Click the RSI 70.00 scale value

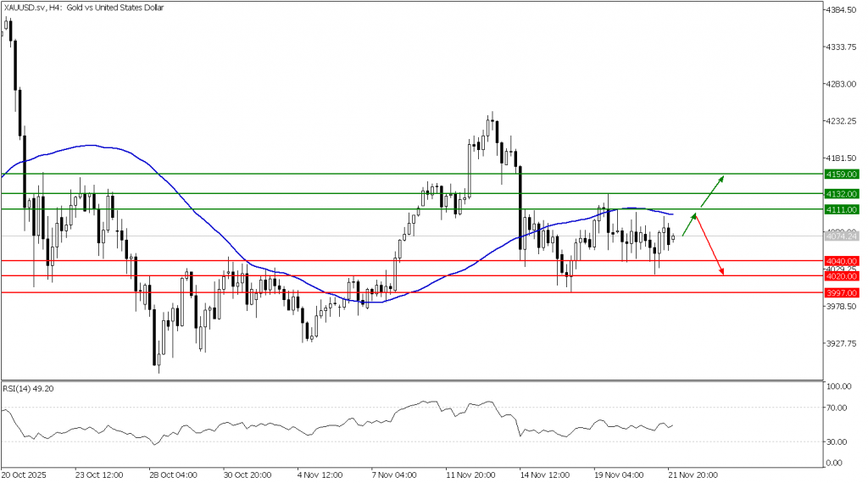(837, 408)
